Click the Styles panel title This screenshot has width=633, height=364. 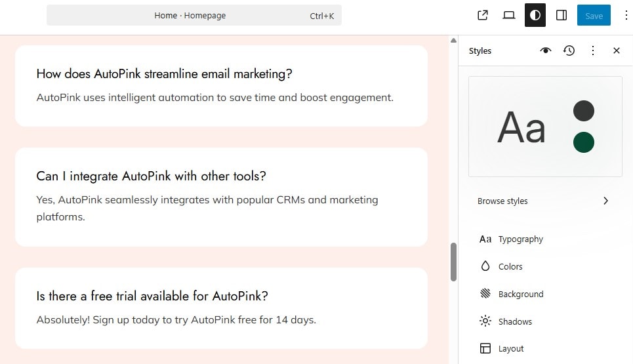click(x=480, y=51)
